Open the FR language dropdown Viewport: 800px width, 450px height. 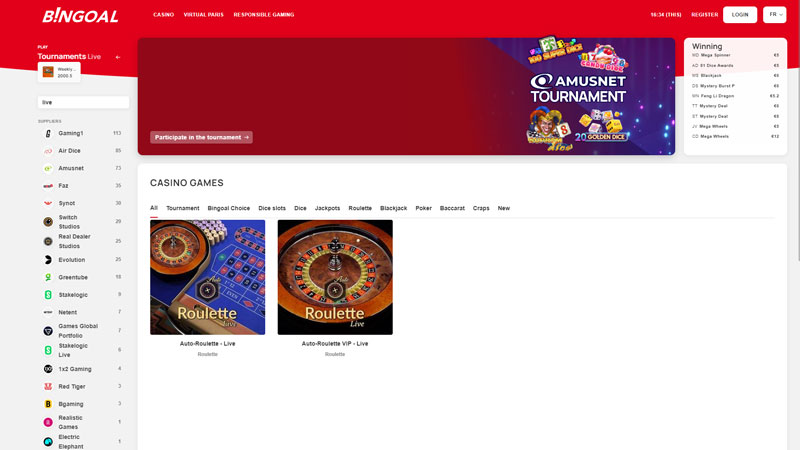[774, 15]
